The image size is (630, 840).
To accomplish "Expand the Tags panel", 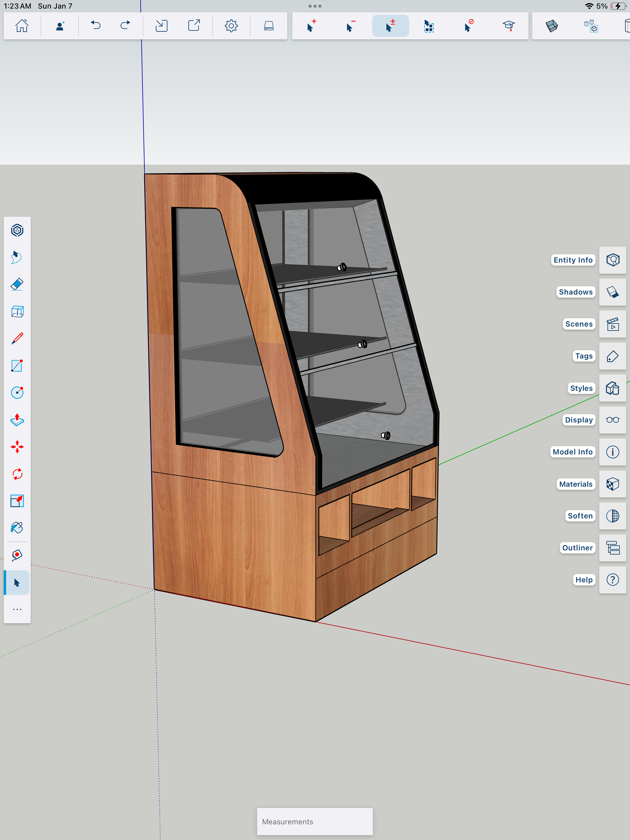I will (x=613, y=356).
